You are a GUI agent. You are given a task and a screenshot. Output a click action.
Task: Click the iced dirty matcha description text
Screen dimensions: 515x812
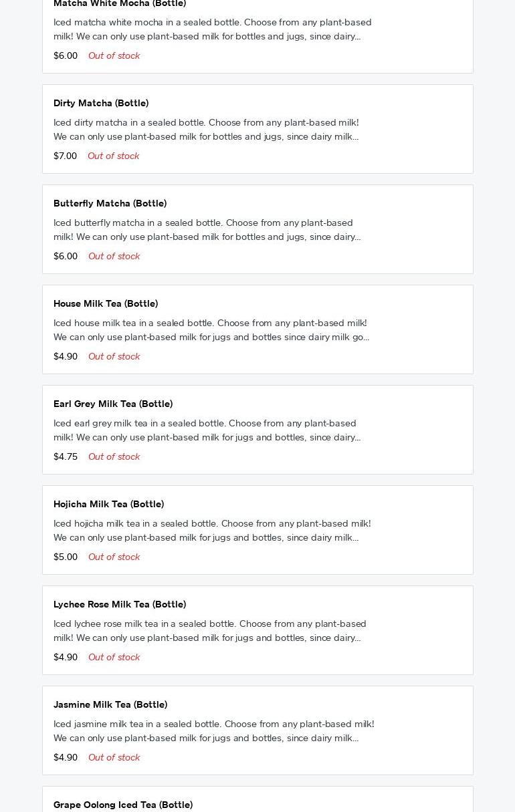click(206, 130)
